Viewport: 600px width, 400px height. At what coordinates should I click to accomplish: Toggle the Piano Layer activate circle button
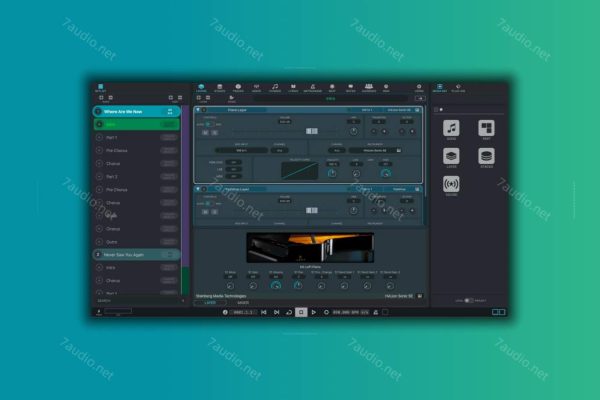tap(204, 110)
